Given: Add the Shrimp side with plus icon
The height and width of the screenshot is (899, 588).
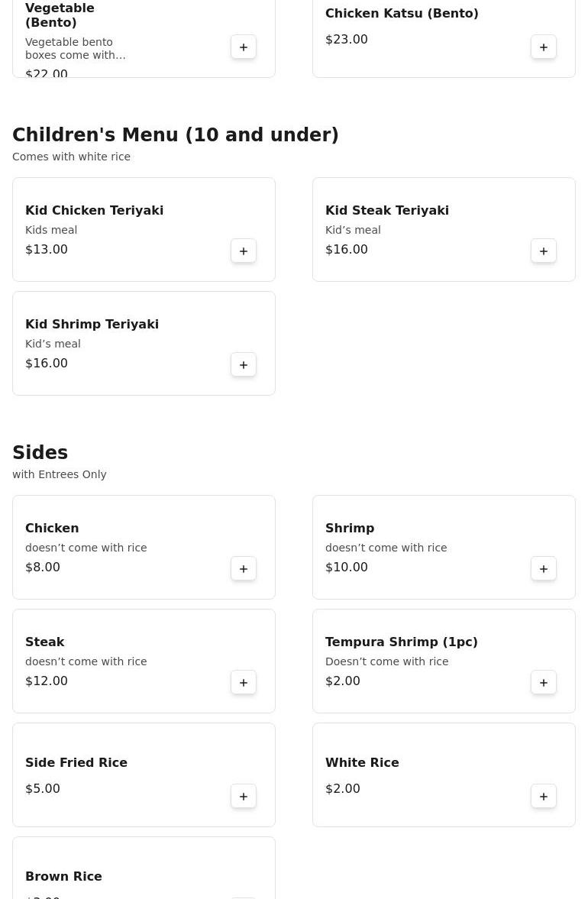Looking at the screenshot, I should pyautogui.click(x=544, y=569).
